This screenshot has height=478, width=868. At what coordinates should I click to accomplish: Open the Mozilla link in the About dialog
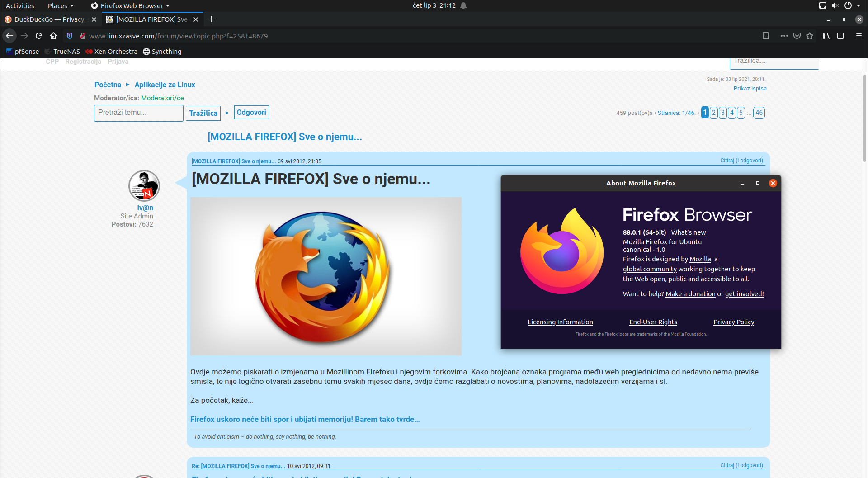[700, 259]
